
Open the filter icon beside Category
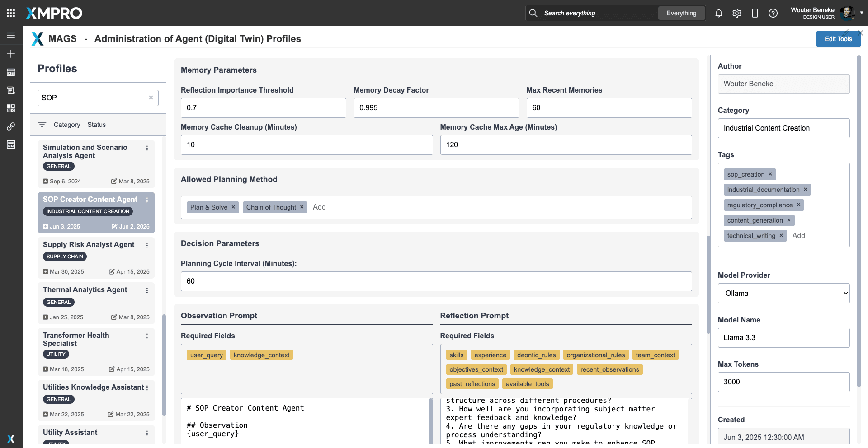[x=42, y=125]
